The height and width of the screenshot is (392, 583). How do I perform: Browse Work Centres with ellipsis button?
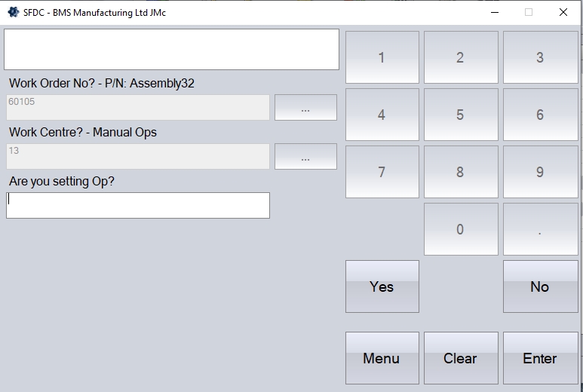coord(305,157)
